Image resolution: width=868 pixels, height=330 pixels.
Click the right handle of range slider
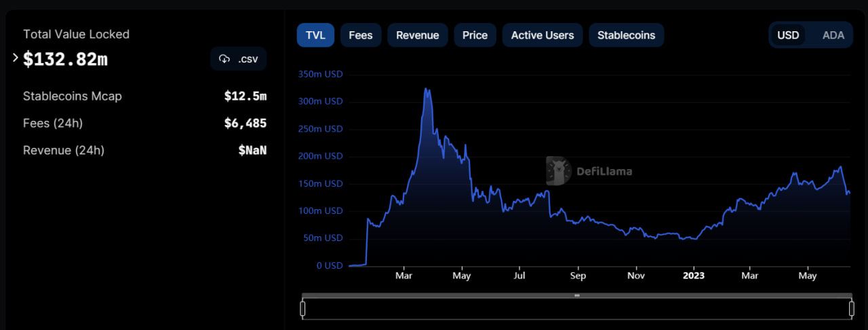[851, 309]
